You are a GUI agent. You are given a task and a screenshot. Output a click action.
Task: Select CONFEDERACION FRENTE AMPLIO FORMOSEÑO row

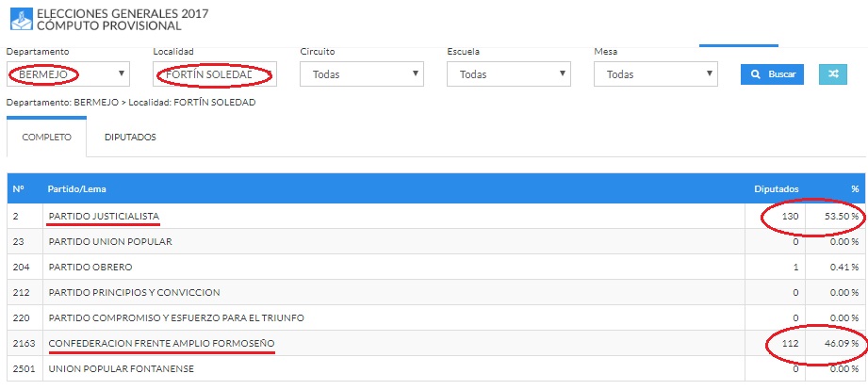[434, 344]
